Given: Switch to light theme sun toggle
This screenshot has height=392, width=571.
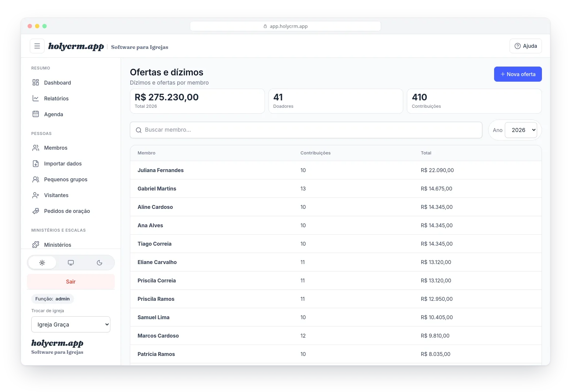Looking at the screenshot, I should pos(42,263).
